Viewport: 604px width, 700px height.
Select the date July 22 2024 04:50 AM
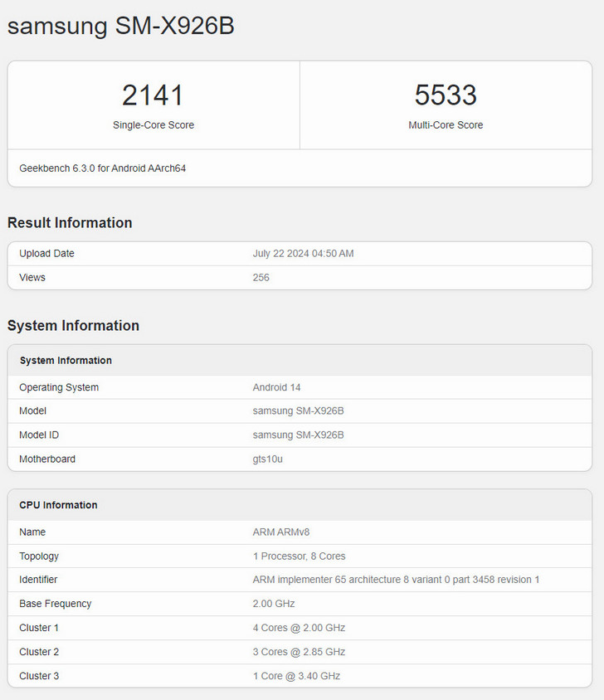tap(303, 254)
